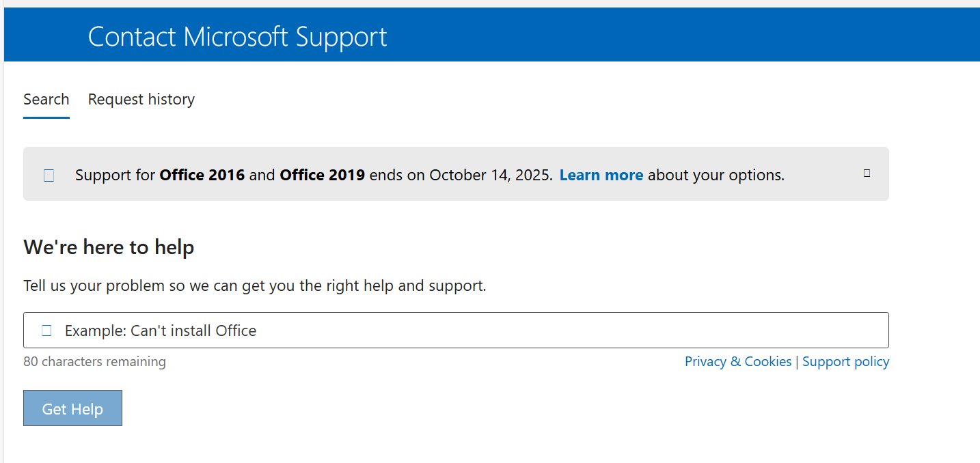Click the info icon in the notice banner
The width and height of the screenshot is (980, 463).
49,176
